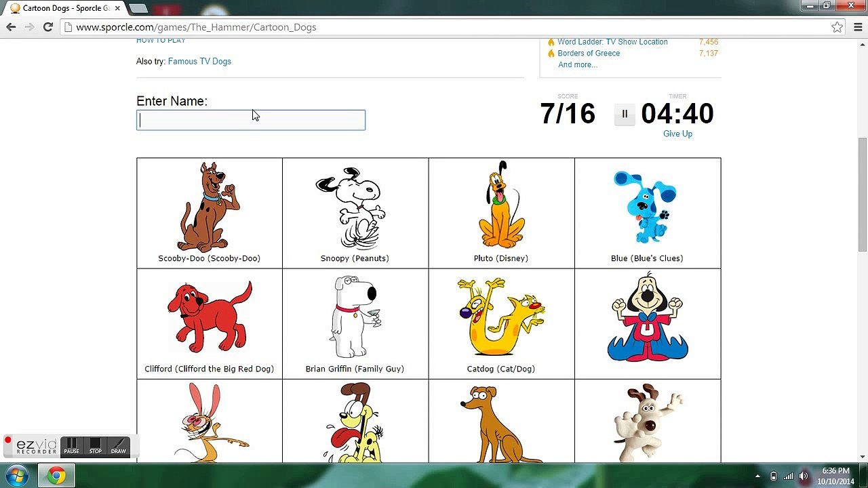Click the white clay dog picture
Image resolution: width=868 pixels, height=488 pixels.
pyautogui.click(x=648, y=422)
